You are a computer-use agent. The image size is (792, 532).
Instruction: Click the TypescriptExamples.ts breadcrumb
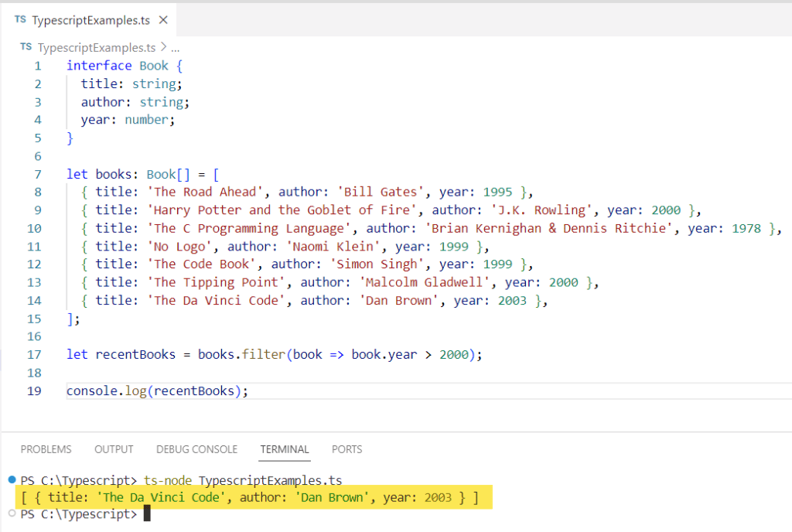(97, 47)
